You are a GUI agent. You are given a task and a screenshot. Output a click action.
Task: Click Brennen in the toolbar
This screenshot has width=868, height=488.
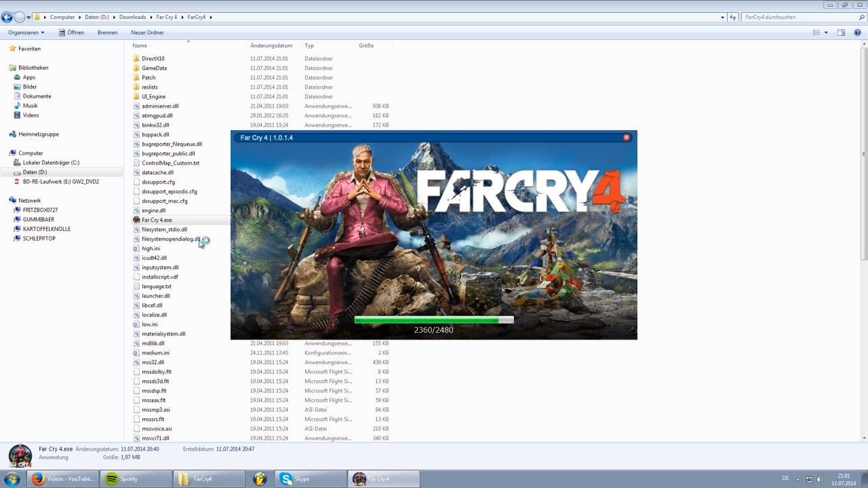[107, 33]
